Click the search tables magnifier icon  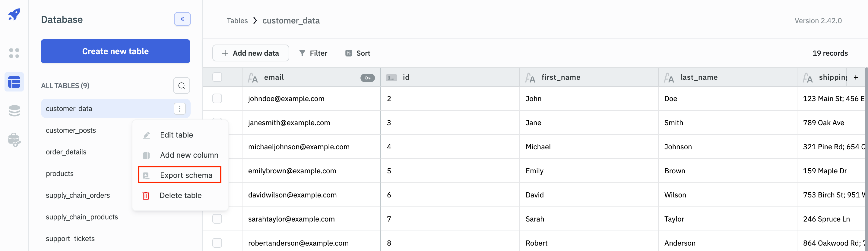click(181, 85)
